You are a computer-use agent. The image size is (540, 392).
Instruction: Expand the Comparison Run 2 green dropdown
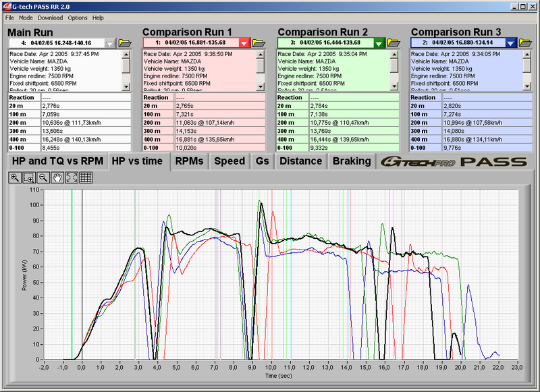(379, 43)
